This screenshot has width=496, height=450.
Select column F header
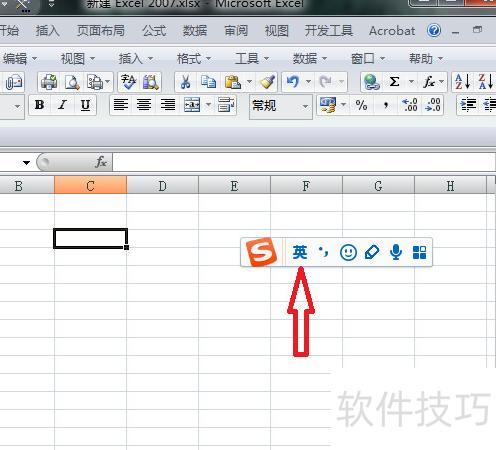[306, 185]
